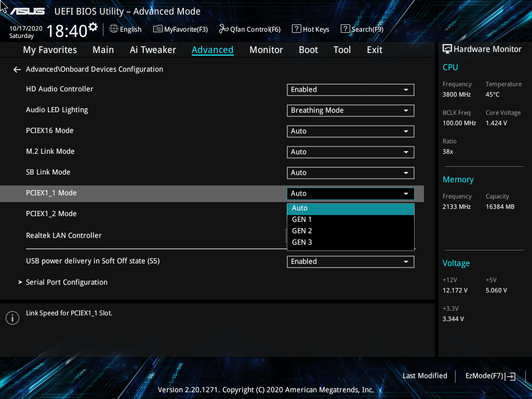Open the HD Audio Controller dropdown
The height and width of the screenshot is (399, 532).
[351, 89]
